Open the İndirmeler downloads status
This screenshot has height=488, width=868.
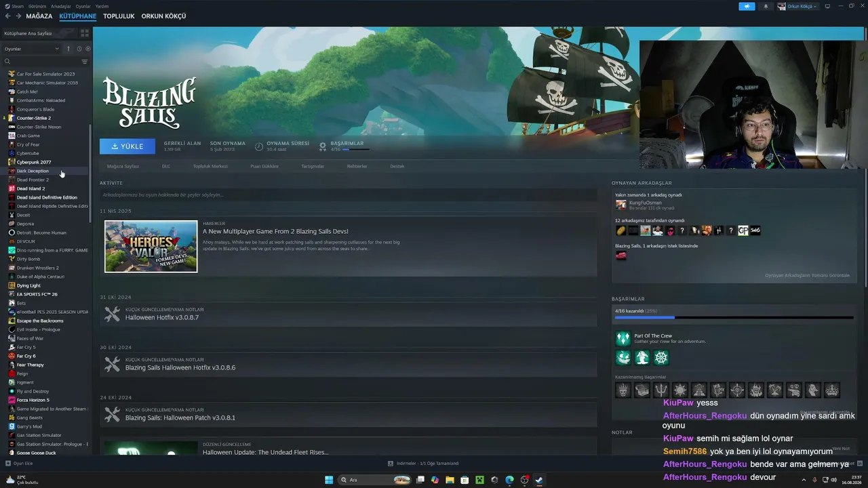(423, 464)
